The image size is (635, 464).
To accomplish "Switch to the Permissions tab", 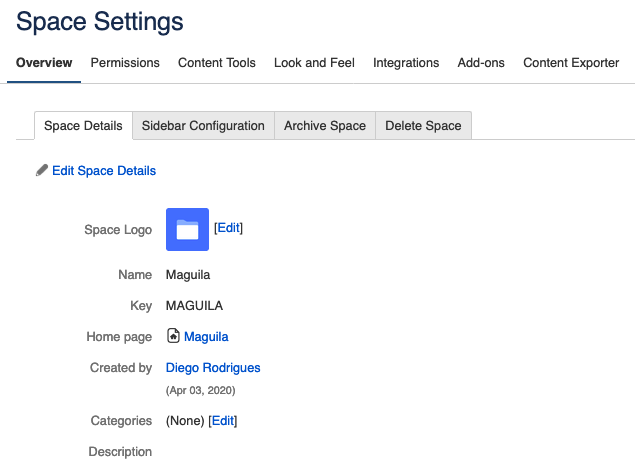I will click(125, 63).
